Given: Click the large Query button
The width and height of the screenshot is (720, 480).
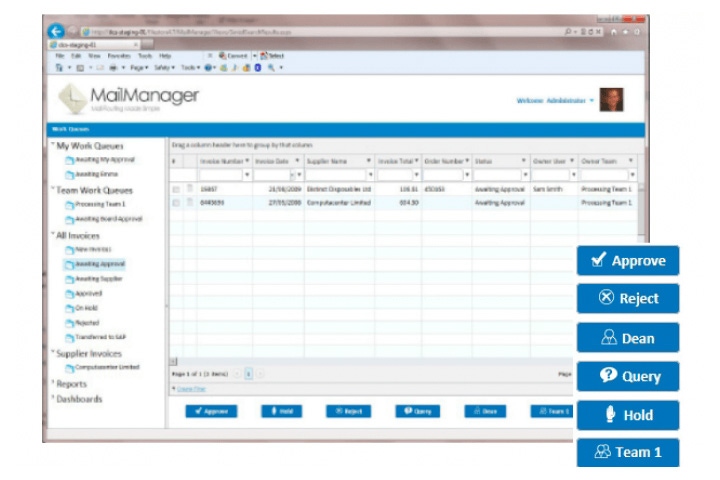Looking at the screenshot, I should [x=628, y=376].
